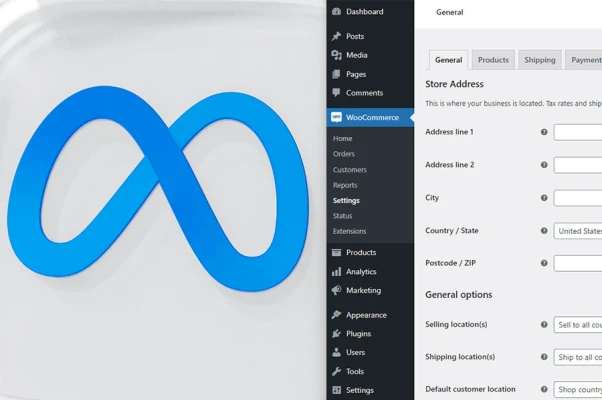Click the Dashboard gauge icon
The height and width of the screenshot is (400, 602).
(336, 12)
